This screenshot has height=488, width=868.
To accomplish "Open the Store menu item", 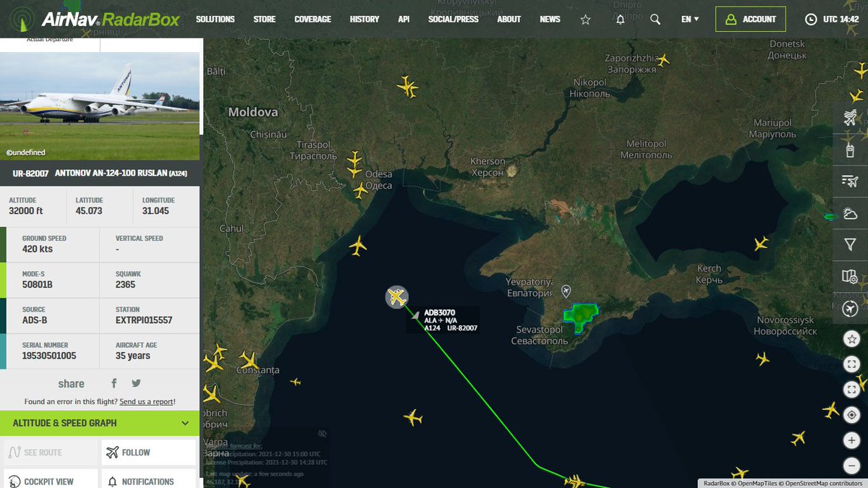I will pyautogui.click(x=264, y=20).
